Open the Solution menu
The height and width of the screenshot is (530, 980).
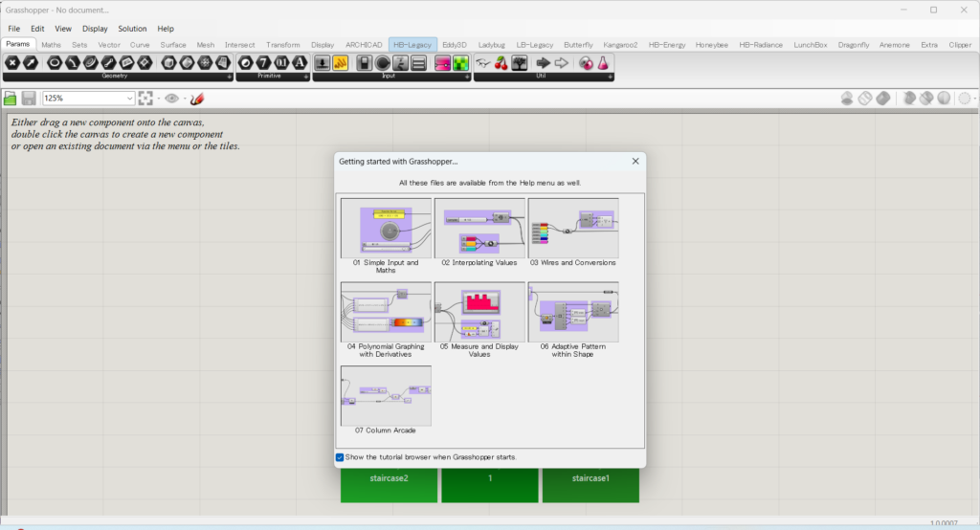(132, 29)
